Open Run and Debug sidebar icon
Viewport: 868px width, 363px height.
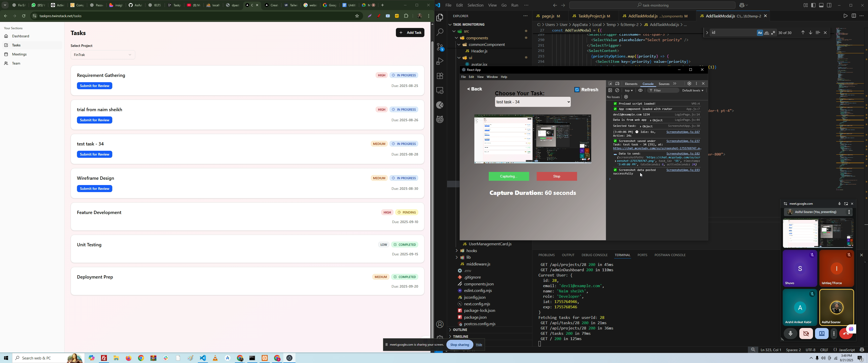click(440, 61)
